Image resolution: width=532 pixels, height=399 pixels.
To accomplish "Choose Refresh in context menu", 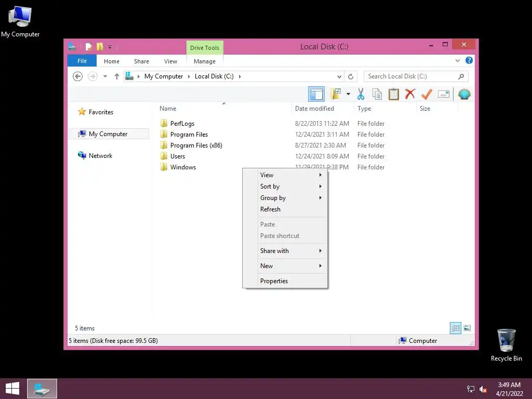I will coord(285,209).
